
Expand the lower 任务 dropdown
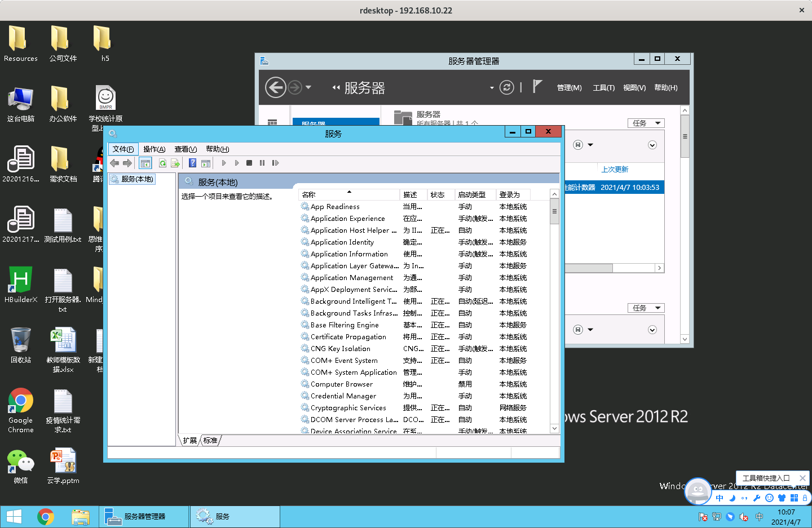[646, 308]
